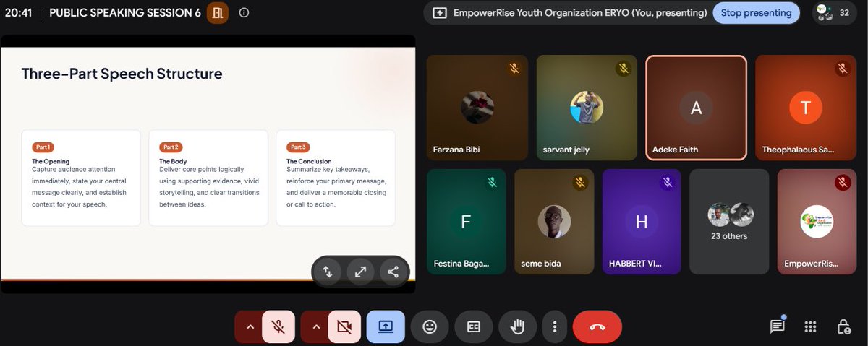Open the in-call chat panel
The image size is (868, 346).
778,326
